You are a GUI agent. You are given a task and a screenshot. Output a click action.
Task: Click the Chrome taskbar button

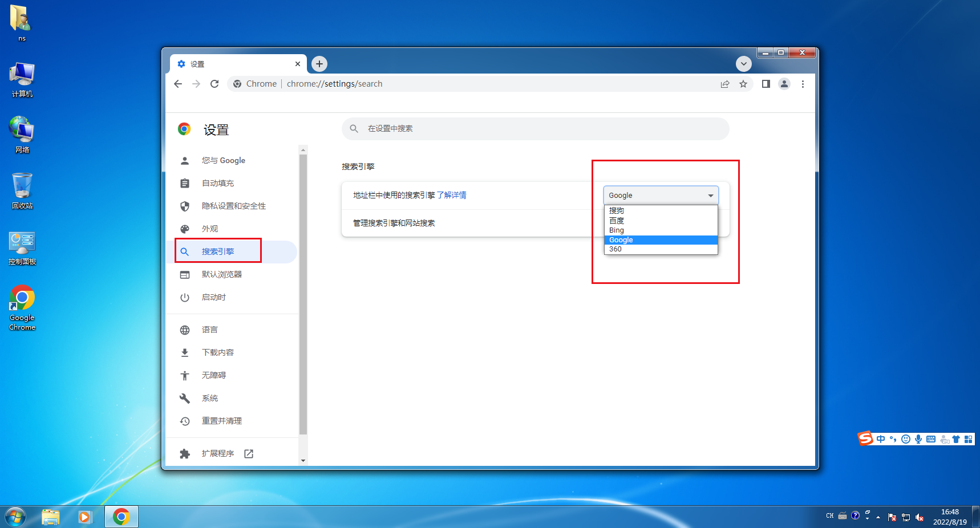coord(121,517)
